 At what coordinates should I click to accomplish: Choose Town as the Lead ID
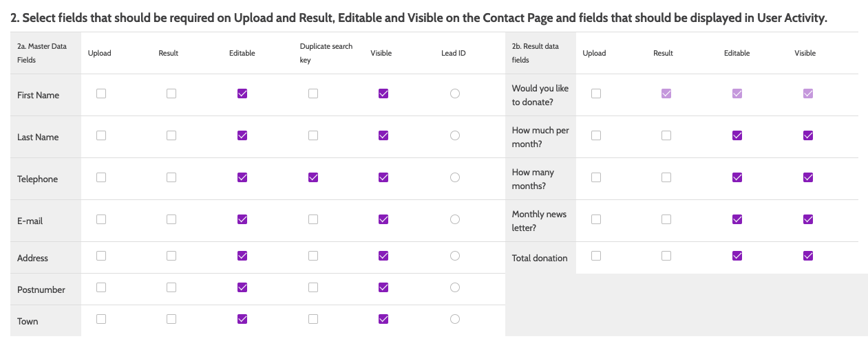(455, 319)
